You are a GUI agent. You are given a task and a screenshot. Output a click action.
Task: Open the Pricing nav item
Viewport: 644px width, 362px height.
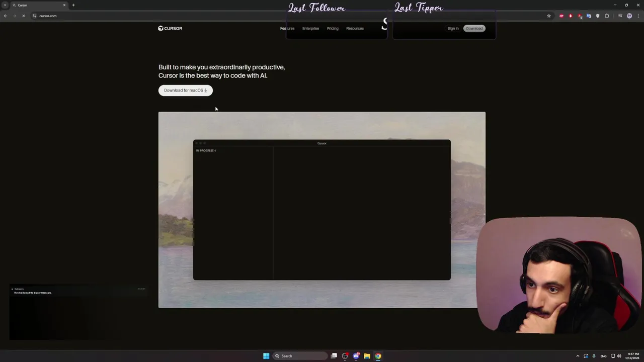(x=333, y=28)
